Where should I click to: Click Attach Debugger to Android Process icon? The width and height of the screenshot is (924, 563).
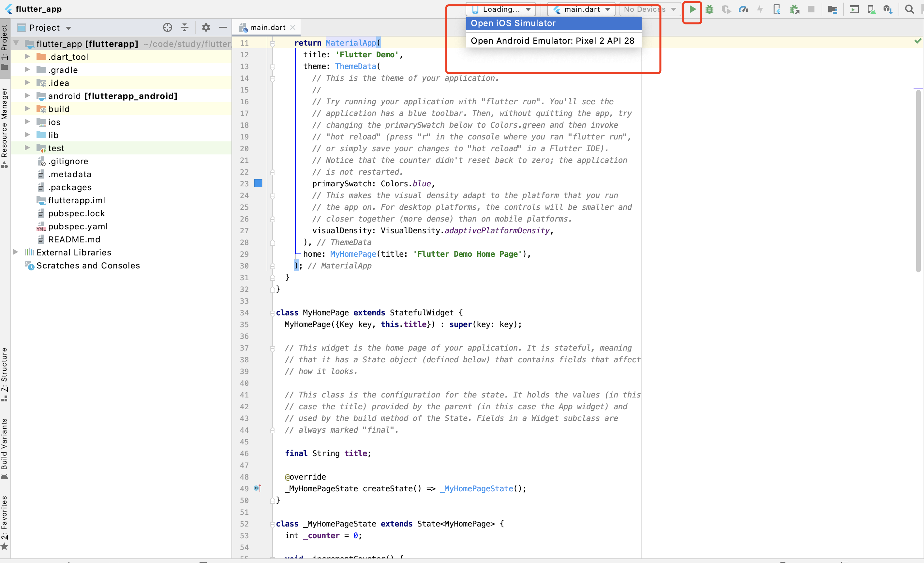[794, 9]
